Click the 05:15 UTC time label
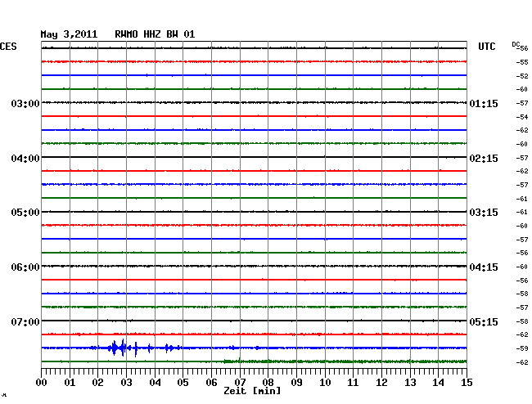 pos(484,321)
